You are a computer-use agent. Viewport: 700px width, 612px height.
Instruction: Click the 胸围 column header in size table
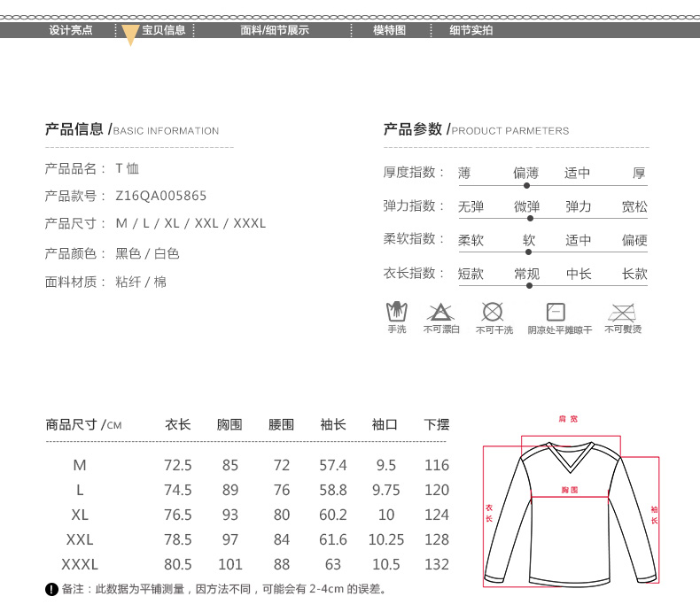[x=229, y=425]
